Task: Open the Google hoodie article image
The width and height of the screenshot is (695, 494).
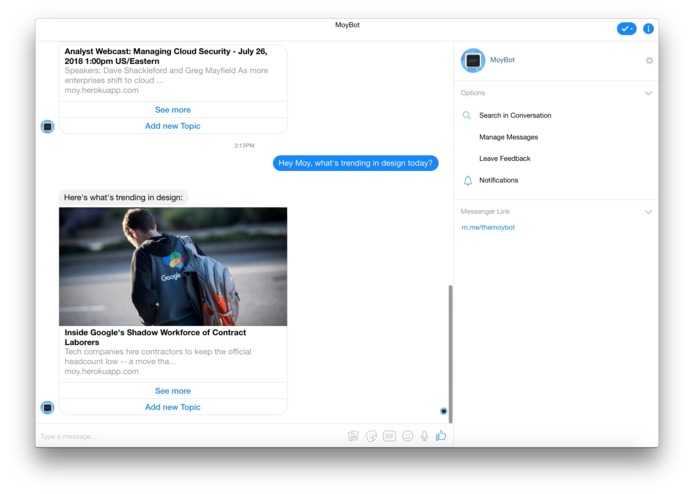Action: click(173, 266)
